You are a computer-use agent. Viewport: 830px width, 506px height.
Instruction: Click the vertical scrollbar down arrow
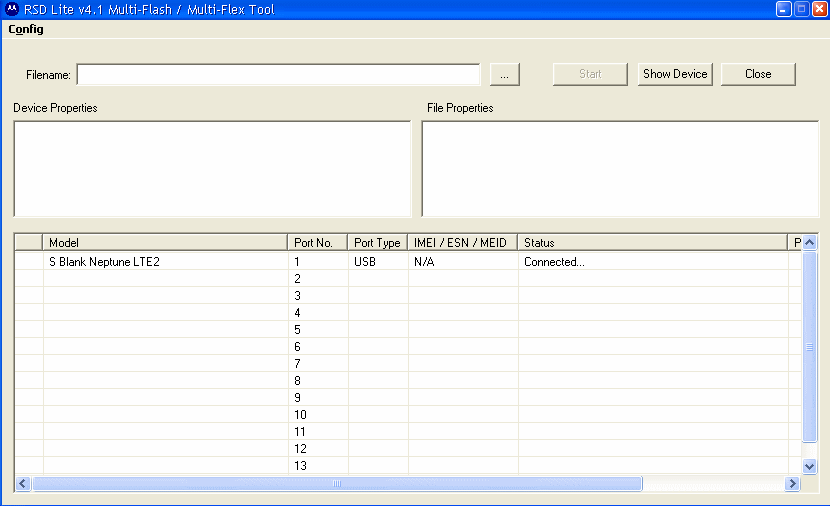point(809,466)
